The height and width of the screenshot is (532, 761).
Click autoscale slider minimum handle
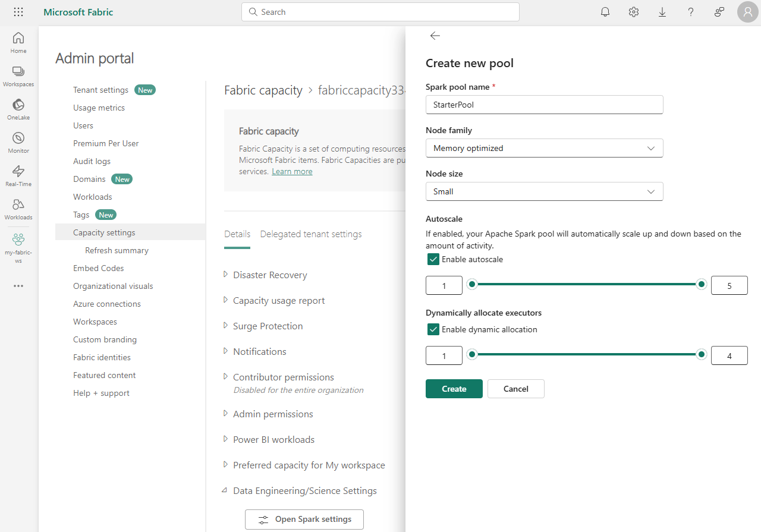(x=472, y=284)
